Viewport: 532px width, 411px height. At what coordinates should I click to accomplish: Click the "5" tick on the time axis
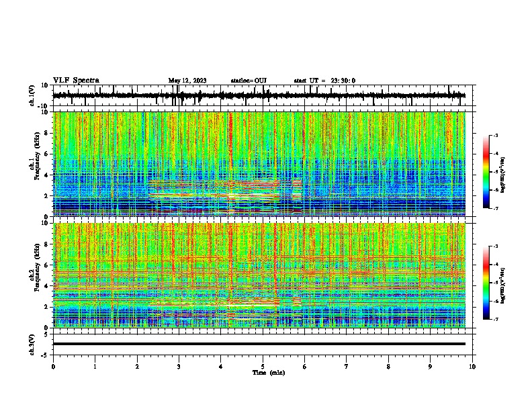[263, 367]
